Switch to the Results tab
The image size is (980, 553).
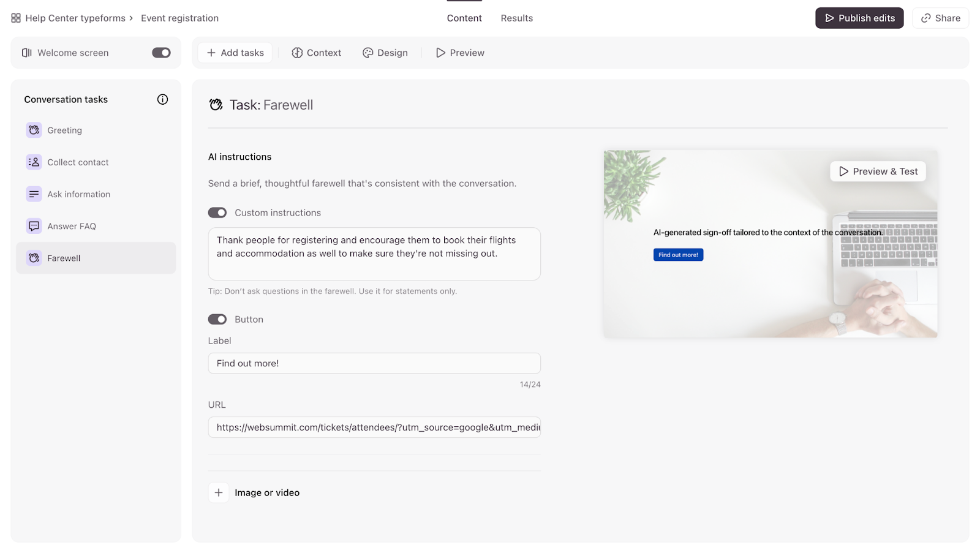pos(516,18)
